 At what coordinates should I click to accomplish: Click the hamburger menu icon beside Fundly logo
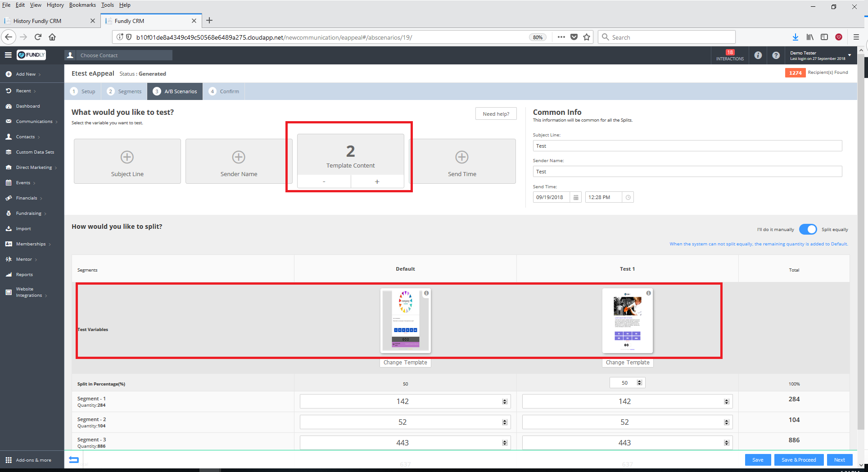coord(8,55)
